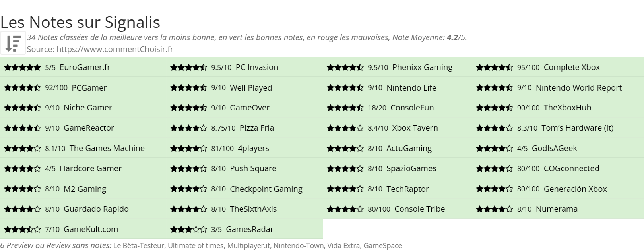Click the GameKult.com star rating
This screenshot has height=251, width=644.
click(x=22, y=230)
